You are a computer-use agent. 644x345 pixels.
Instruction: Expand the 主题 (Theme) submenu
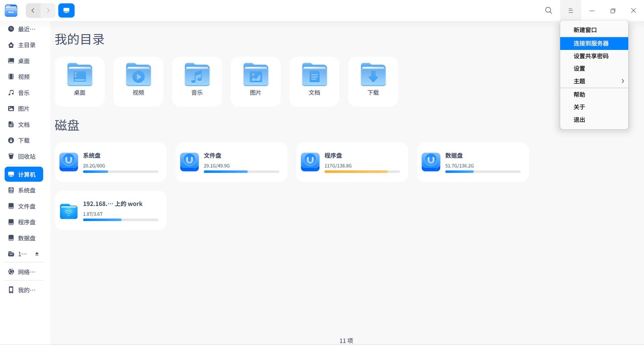pos(594,81)
